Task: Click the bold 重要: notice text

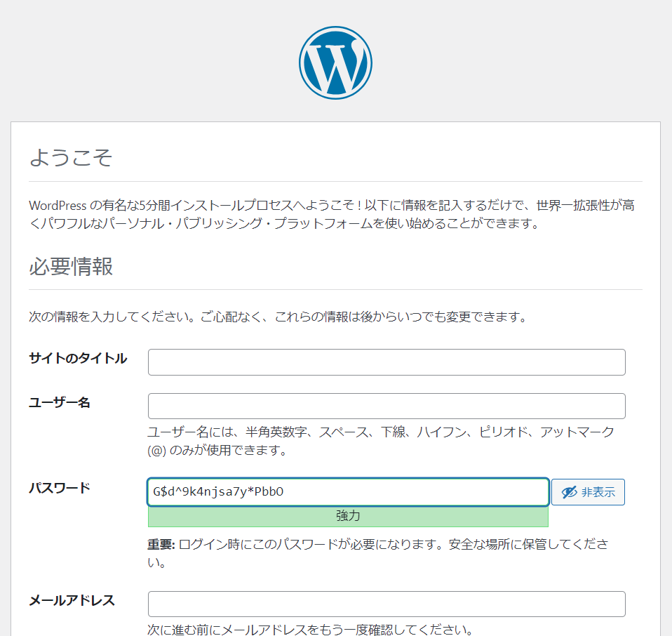Action: (x=161, y=544)
